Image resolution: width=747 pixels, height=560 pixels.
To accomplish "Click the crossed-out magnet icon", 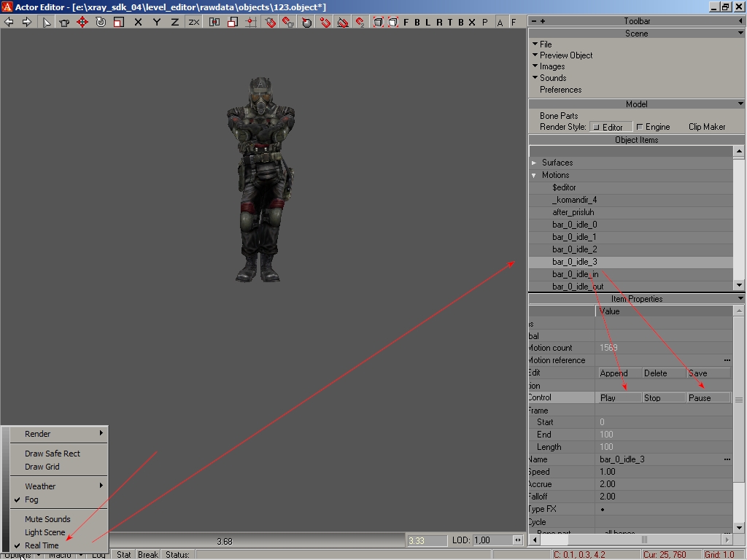I will click(x=343, y=22).
